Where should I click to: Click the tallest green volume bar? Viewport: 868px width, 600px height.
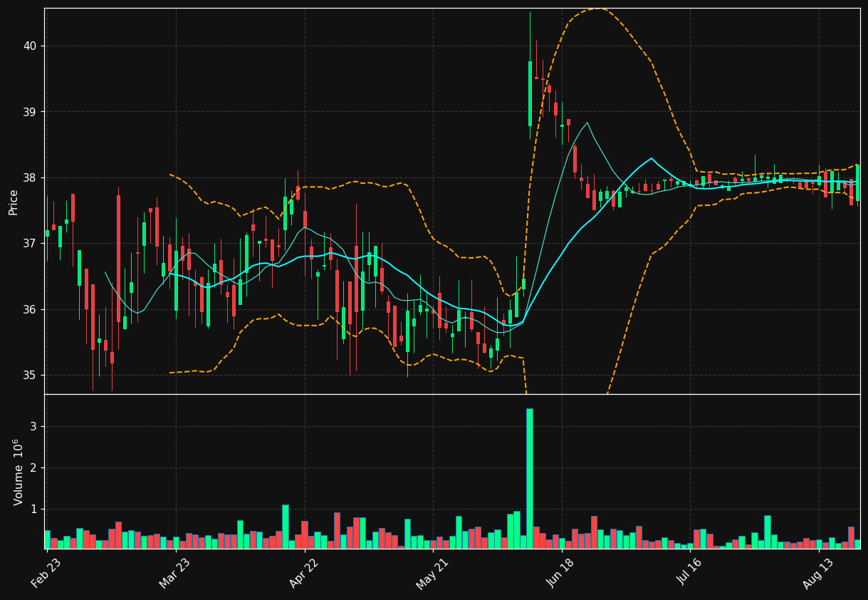(x=530, y=478)
